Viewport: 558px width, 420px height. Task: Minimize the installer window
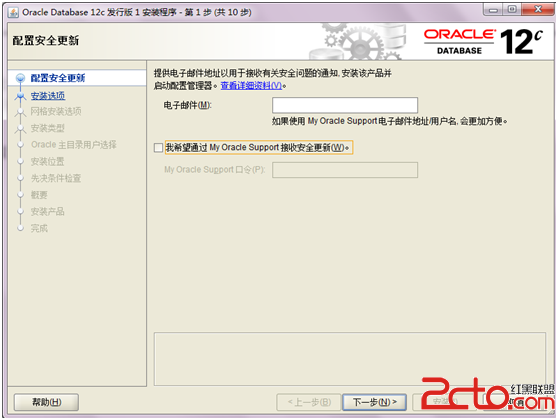pos(493,10)
